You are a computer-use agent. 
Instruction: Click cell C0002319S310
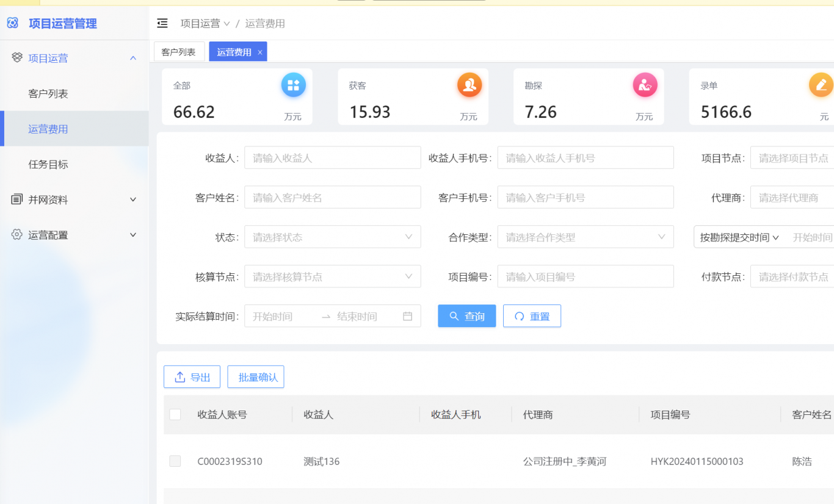230,461
